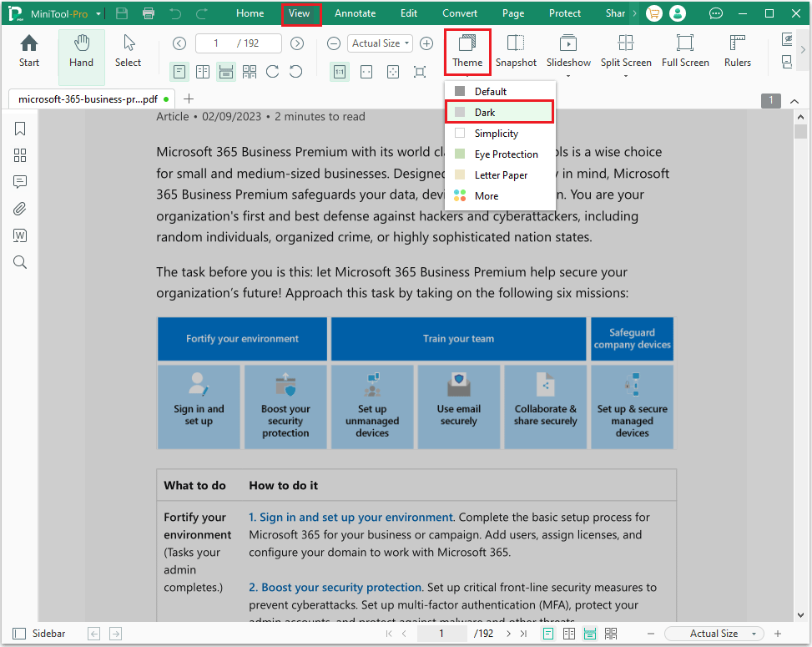Screen dimensions: 812x647
Task: Open the comments panel icon
Action: point(20,182)
